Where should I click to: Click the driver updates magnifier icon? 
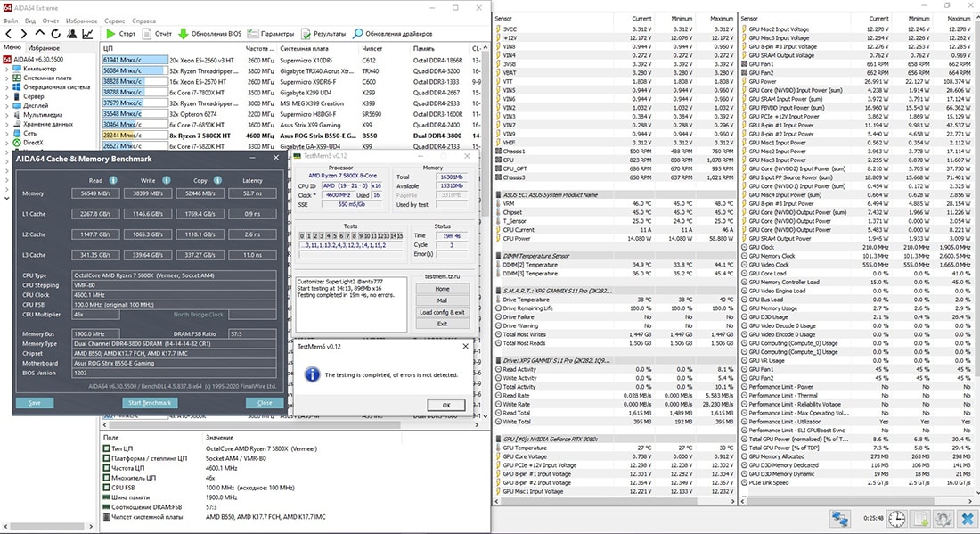pyautogui.click(x=357, y=34)
